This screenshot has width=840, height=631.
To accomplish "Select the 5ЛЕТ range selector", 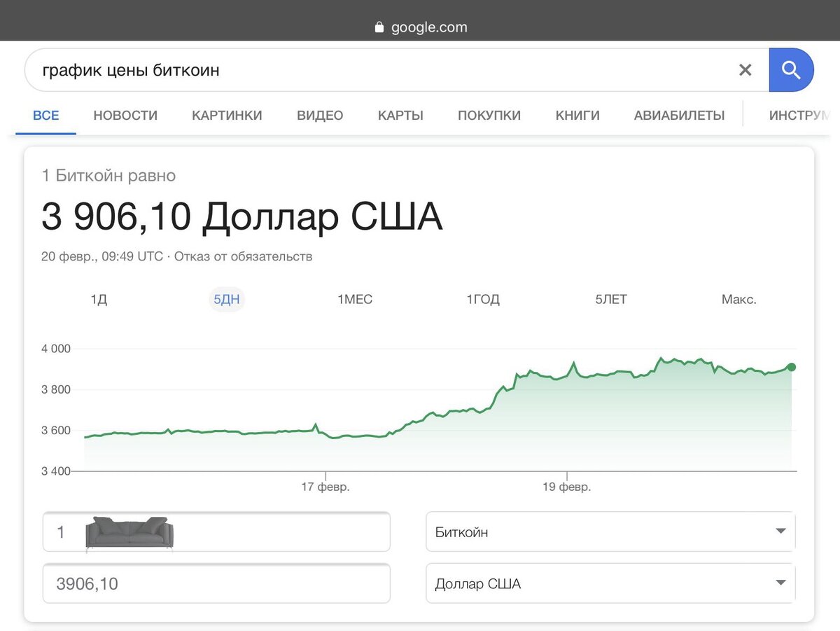I will click(x=610, y=299).
